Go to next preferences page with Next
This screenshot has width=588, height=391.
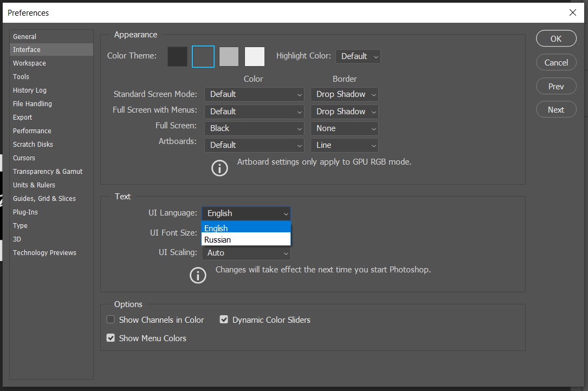[x=556, y=110]
